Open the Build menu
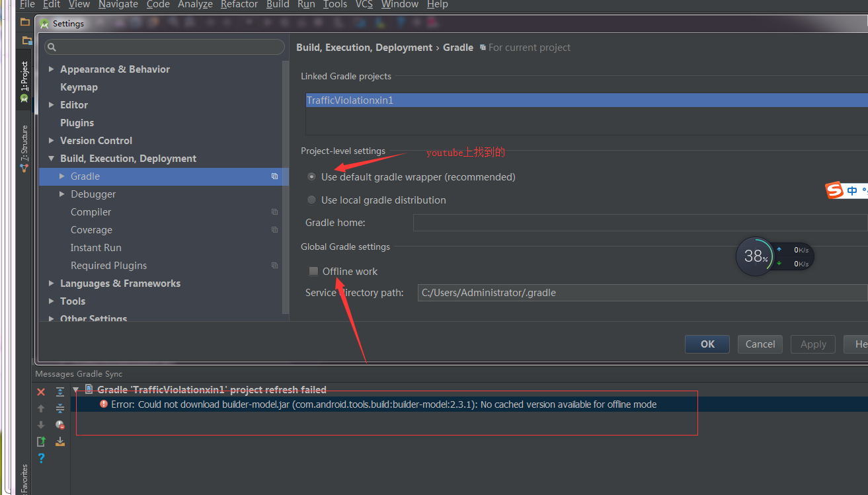The width and height of the screenshot is (868, 495). [278, 5]
